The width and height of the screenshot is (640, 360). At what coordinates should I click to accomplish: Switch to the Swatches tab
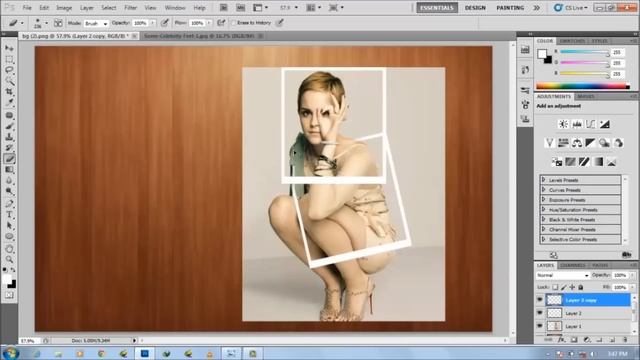tap(572, 41)
